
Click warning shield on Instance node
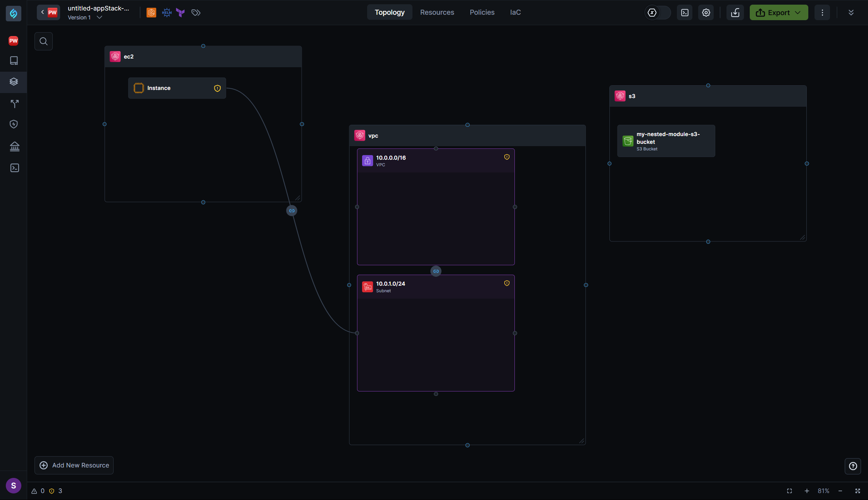tap(217, 88)
